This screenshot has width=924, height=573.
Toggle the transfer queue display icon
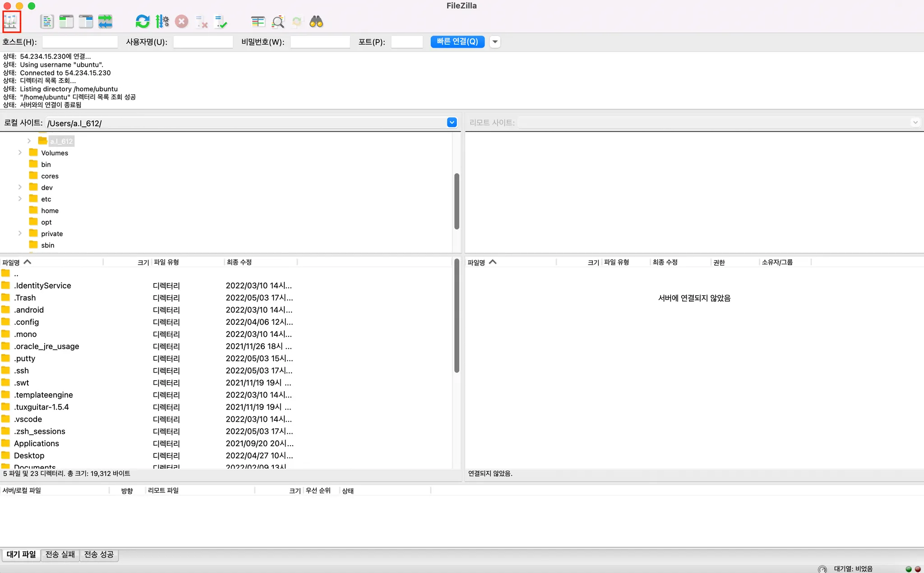(x=105, y=22)
